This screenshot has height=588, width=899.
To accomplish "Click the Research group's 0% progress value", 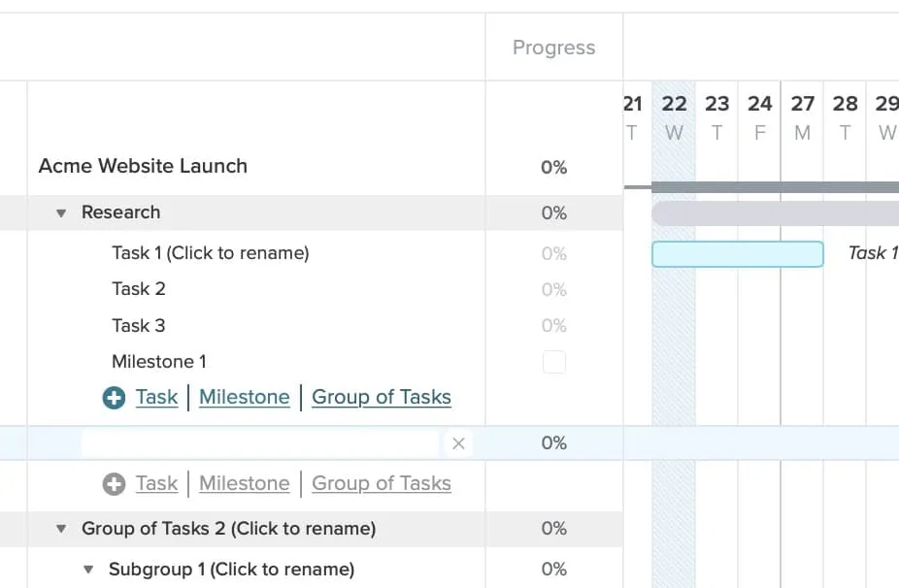I will point(553,212).
